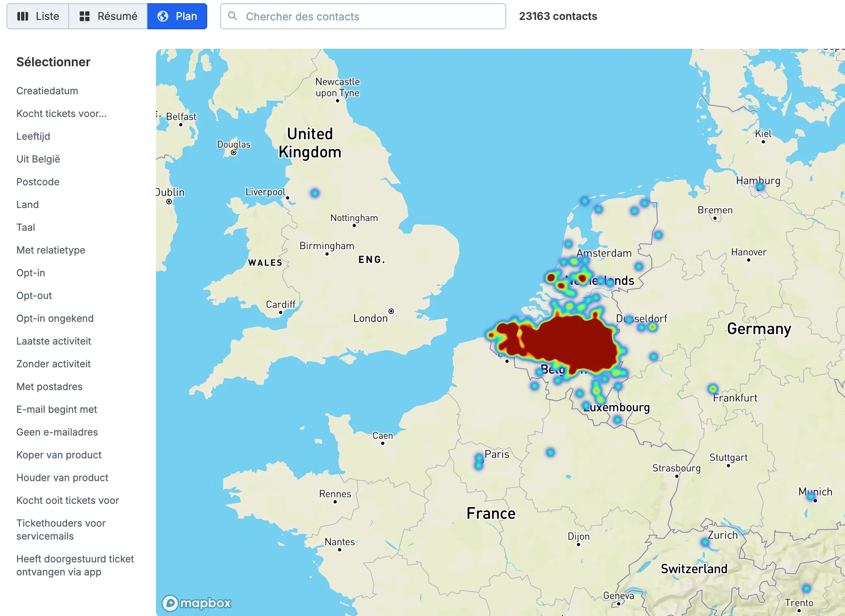
Task: Select the Kocht tickets voor... filter
Action: [61, 114]
